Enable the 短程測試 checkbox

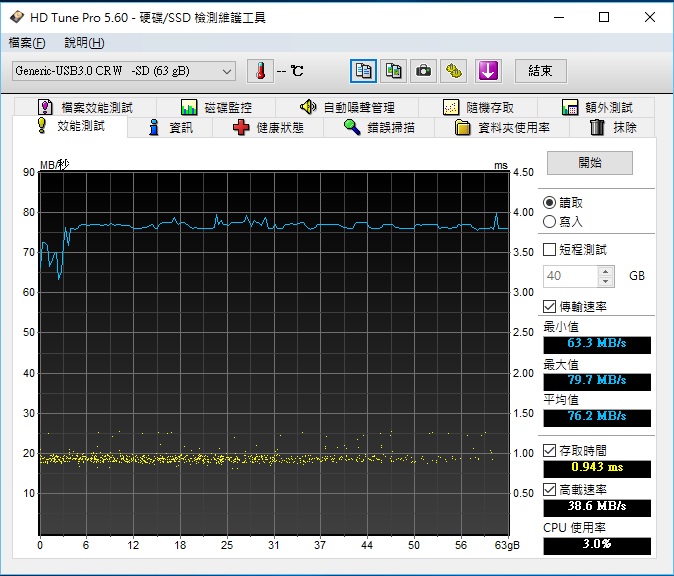(549, 249)
